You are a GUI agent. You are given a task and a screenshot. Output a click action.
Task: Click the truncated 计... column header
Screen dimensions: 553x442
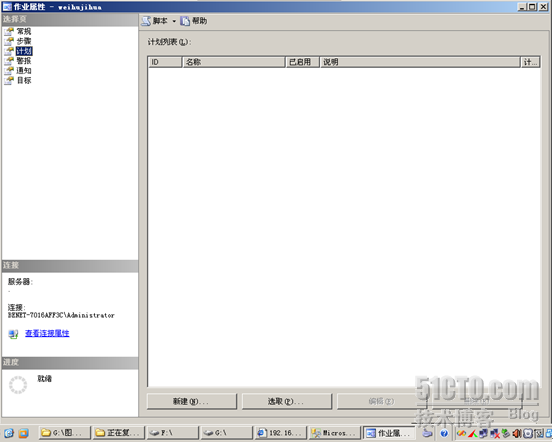(x=530, y=62)
